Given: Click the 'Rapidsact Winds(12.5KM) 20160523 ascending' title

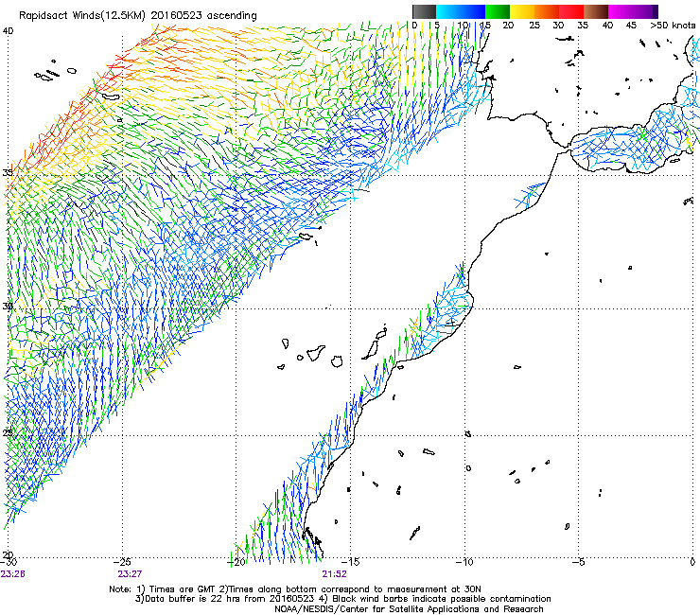Looking at the screenshot, I should pos(138,16).
